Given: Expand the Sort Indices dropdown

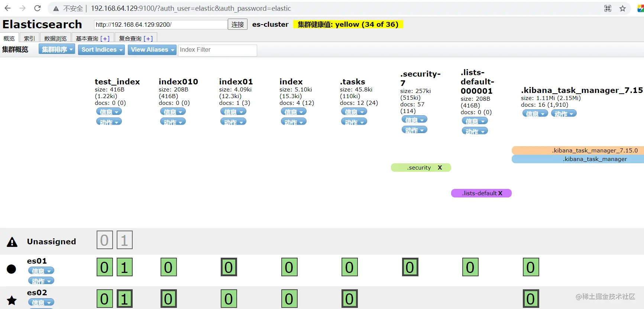Looking at the screenshot, I should tap(101, 49).
